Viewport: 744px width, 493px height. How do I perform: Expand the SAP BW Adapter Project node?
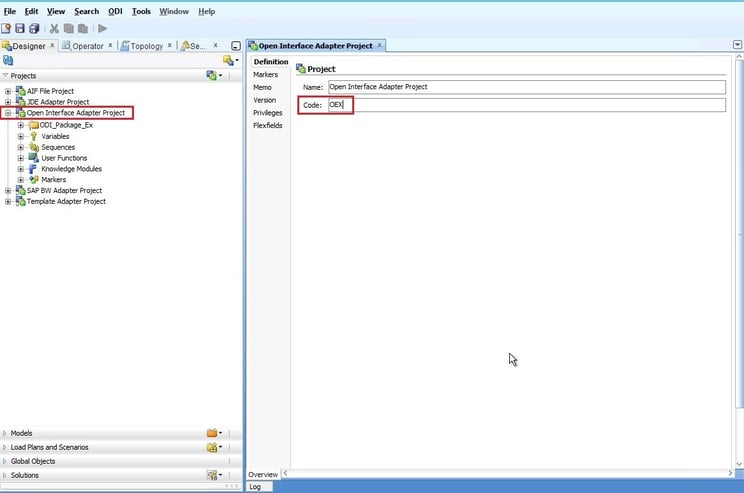[8, 190]
